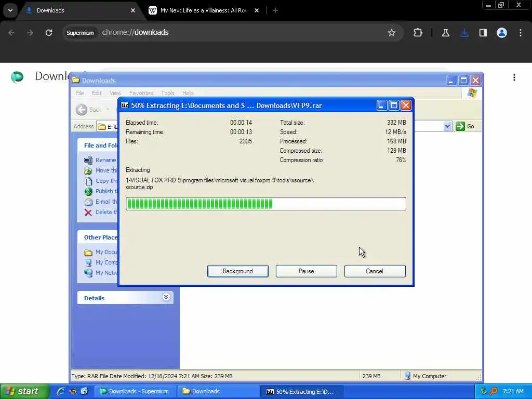Image resolution: width=532 pixels, height=399 pixels.
Task: Switch to Downloads folder taskbar button
Action: tap(218, 391)
